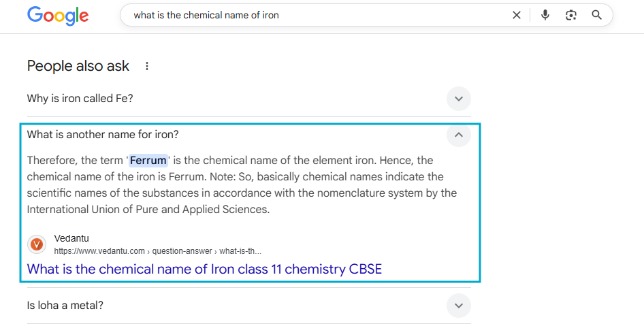Click the Vedantu site name label

click(x=71, y=238)
